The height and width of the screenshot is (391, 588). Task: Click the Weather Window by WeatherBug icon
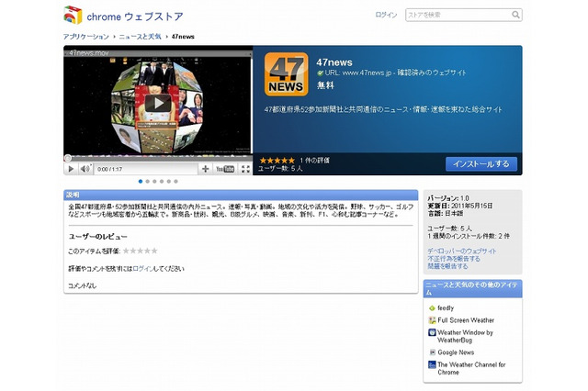pyautogui.click(x=432, y=332)
